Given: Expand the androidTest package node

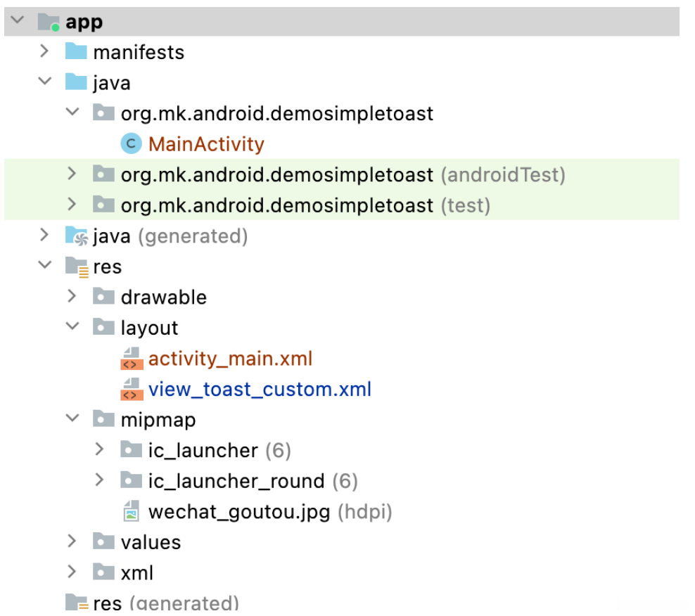Looking at the screenshot, I should coord(72,174).
